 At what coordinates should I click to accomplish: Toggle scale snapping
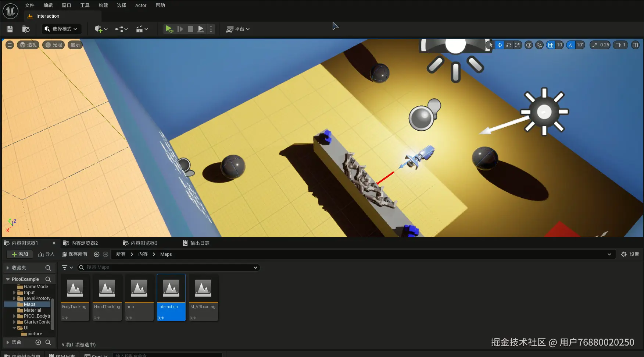(594, 45)
